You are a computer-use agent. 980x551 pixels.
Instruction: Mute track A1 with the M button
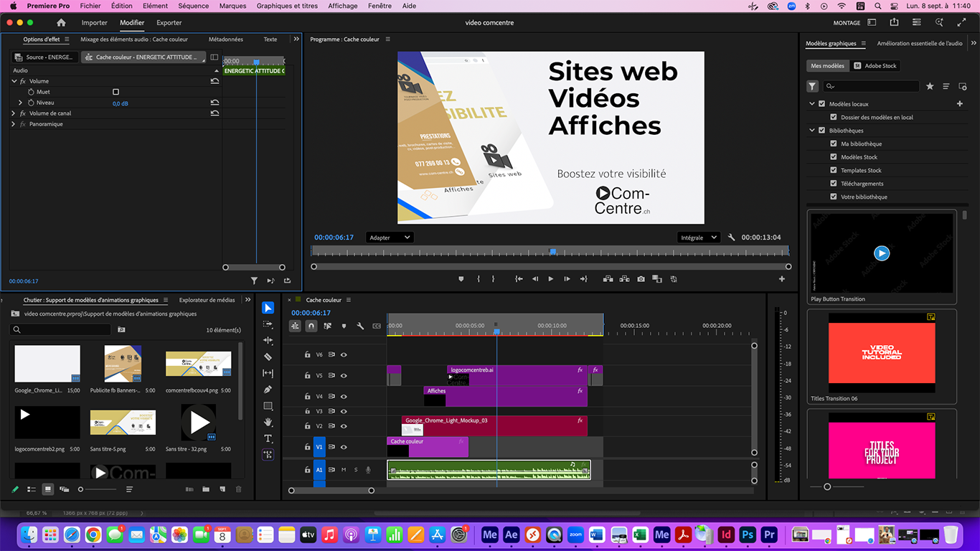pos(344,470)
